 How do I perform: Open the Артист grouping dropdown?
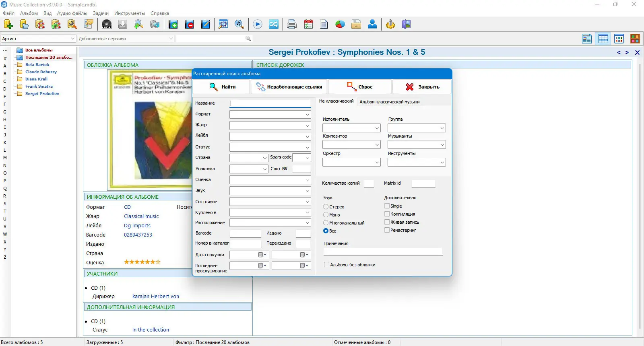click(x=38, y=39)
